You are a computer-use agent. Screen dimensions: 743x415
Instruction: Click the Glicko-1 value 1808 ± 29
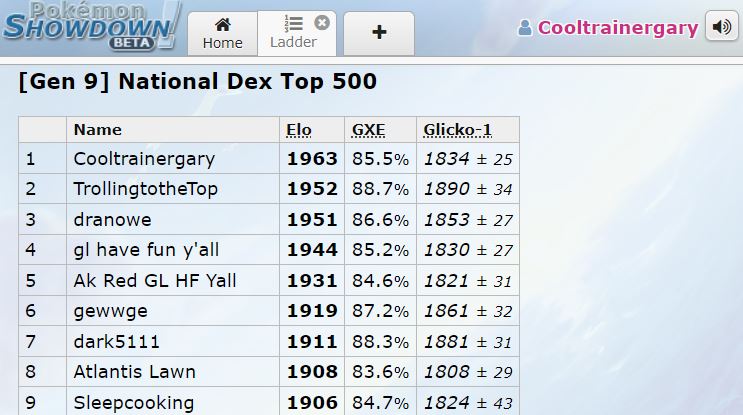pyautogui.click(x=468, y=372)
